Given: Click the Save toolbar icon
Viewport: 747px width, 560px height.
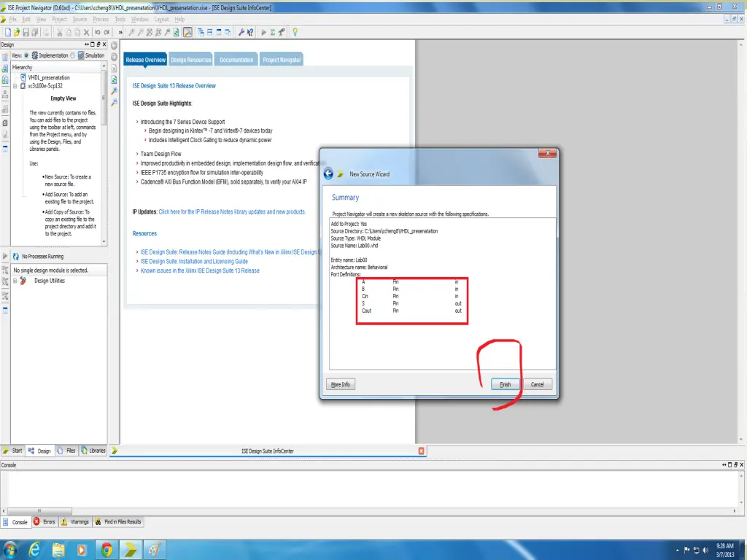Looking at the screenshot, I should 26,32.
